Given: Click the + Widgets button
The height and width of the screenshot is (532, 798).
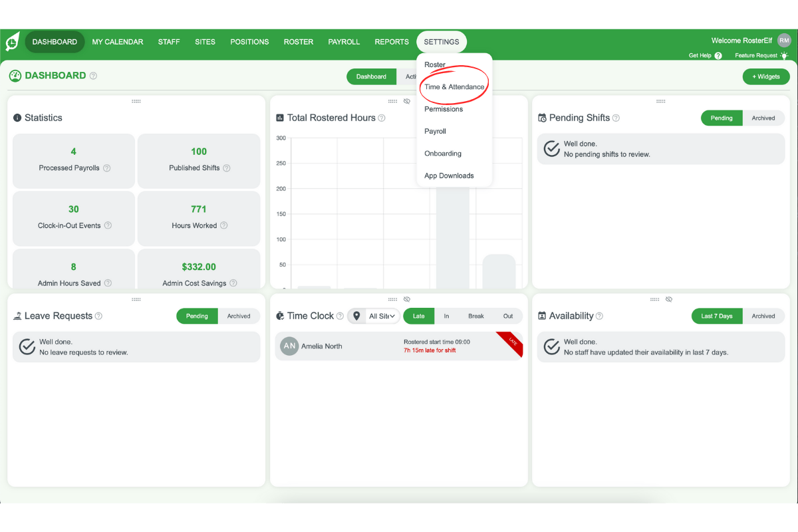Looking at the screenshot, I should pos(765,76).
